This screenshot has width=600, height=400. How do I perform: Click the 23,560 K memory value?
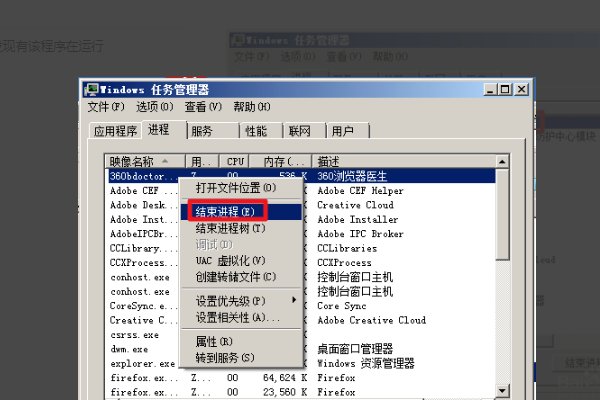point(285,392)
